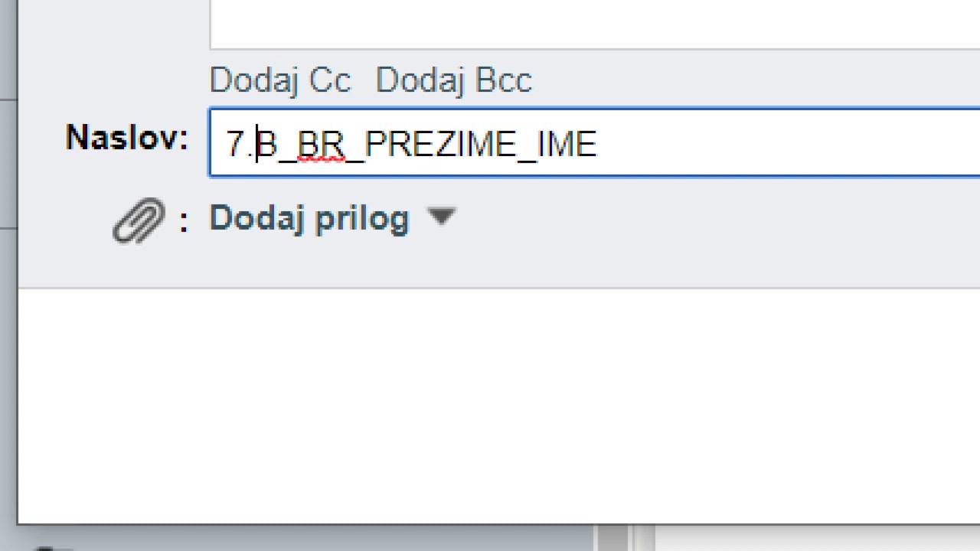
Task: Open the Dodaj Bcc link
Action: pyautogui.click(x=453, y=80)
